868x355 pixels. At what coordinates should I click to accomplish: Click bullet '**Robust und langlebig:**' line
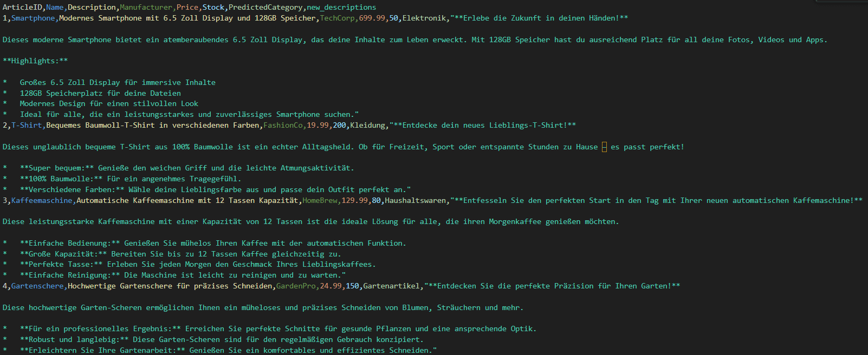point(213,340)
